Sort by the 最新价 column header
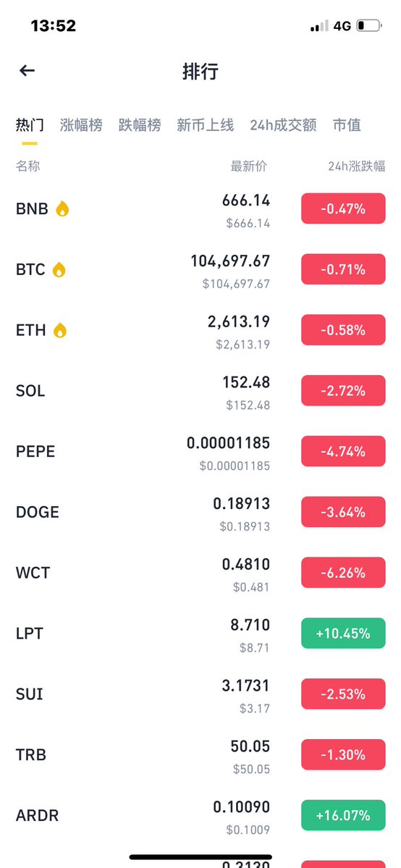 pos(249,166)
